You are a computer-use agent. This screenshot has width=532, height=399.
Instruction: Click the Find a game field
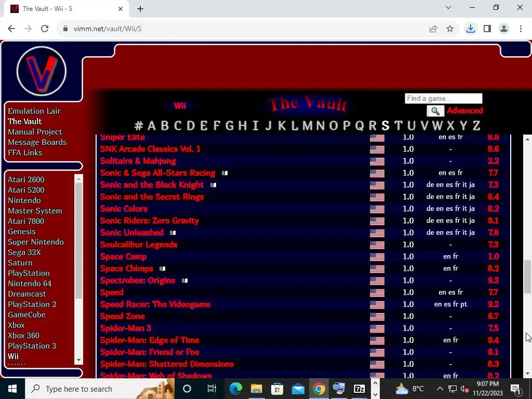click(x=444, y=98)
